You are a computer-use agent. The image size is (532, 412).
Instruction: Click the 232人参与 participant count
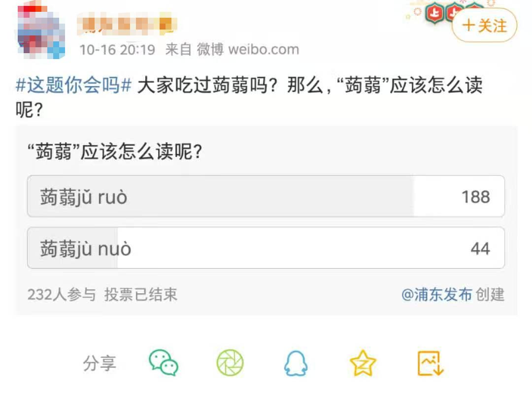point(62,295)
